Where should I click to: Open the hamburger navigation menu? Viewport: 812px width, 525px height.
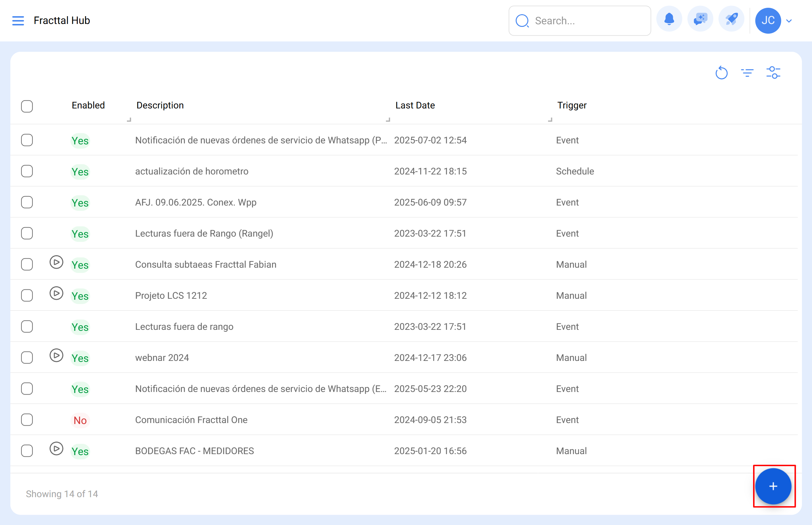pyautogui.click(x=18, y=21)
